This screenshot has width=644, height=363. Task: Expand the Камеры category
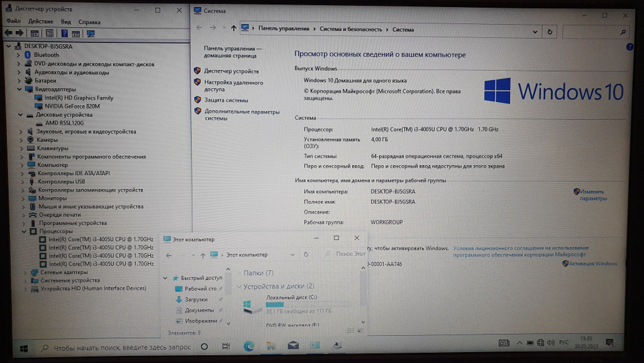tap(21, 140)
